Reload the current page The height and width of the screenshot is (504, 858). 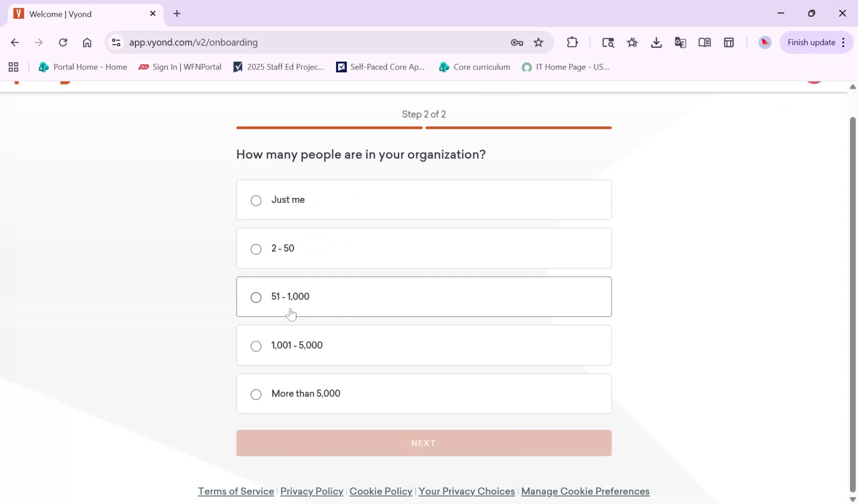click(x=63, y=42)
